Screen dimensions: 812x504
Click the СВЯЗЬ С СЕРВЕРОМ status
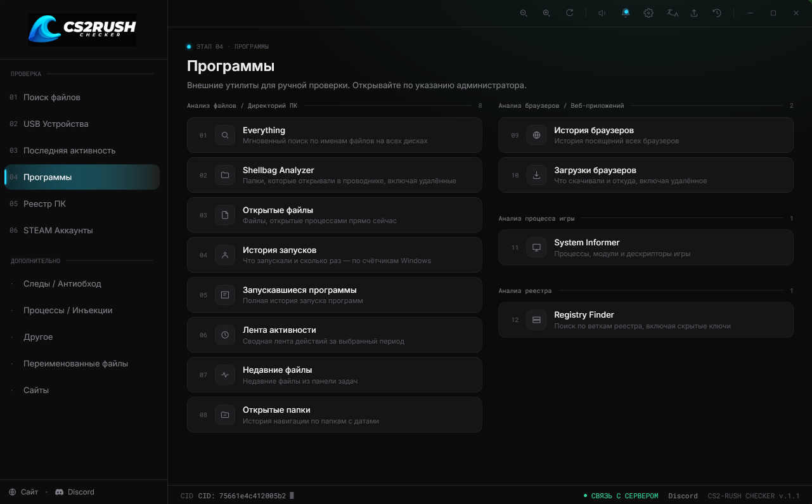[x=621, y=496]
